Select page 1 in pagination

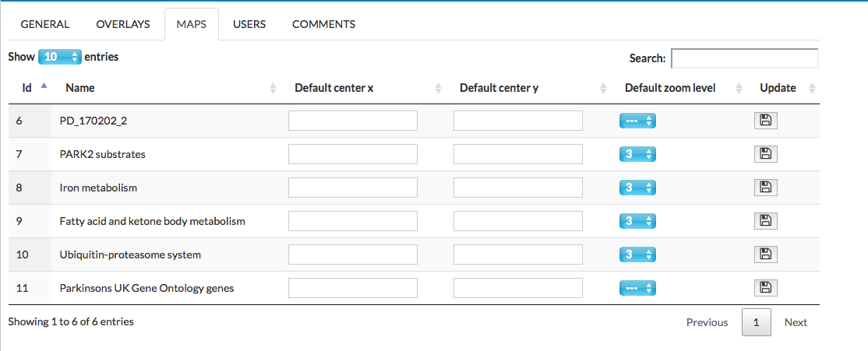pos(756,322)
